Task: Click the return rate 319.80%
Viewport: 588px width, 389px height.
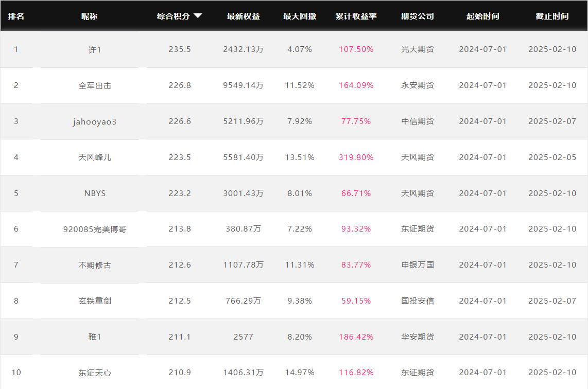Action: coord(356,157)
